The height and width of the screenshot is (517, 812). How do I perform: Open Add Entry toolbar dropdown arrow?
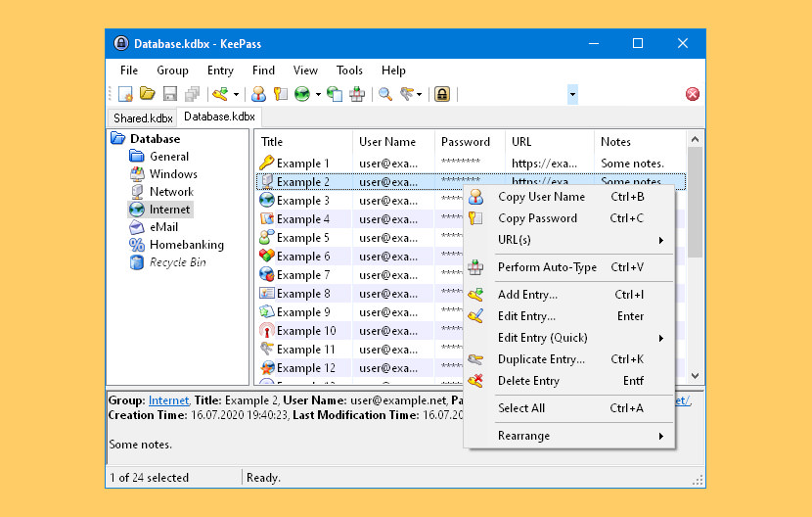236,94
